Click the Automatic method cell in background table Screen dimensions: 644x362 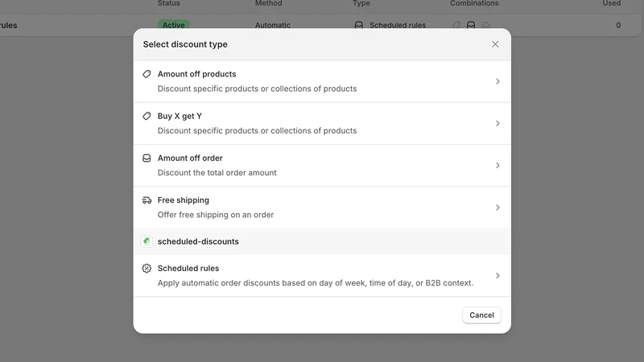pos(272,25)
